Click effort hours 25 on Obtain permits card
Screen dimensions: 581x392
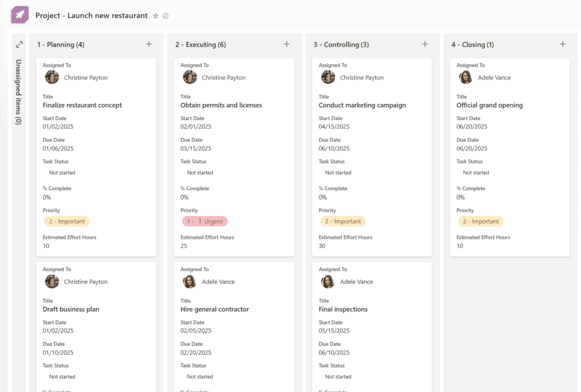coord(184,246)
